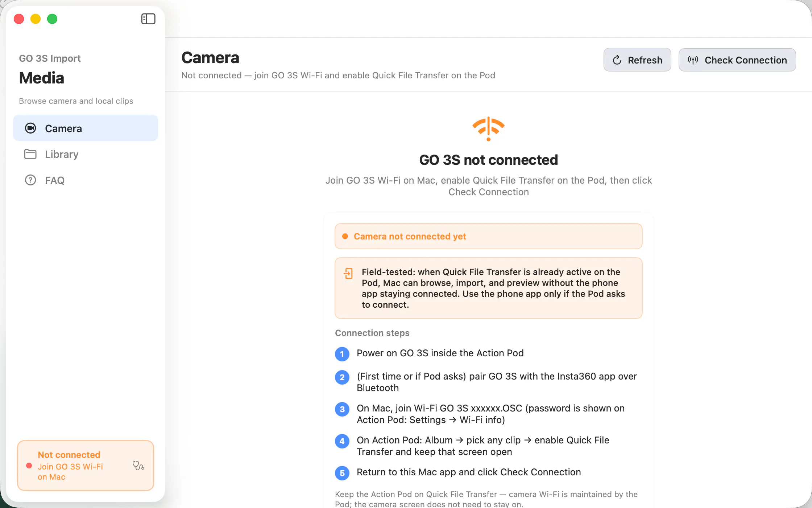
Task: Click the phone import icon in the field-tested note
Action: pos(348,273)
